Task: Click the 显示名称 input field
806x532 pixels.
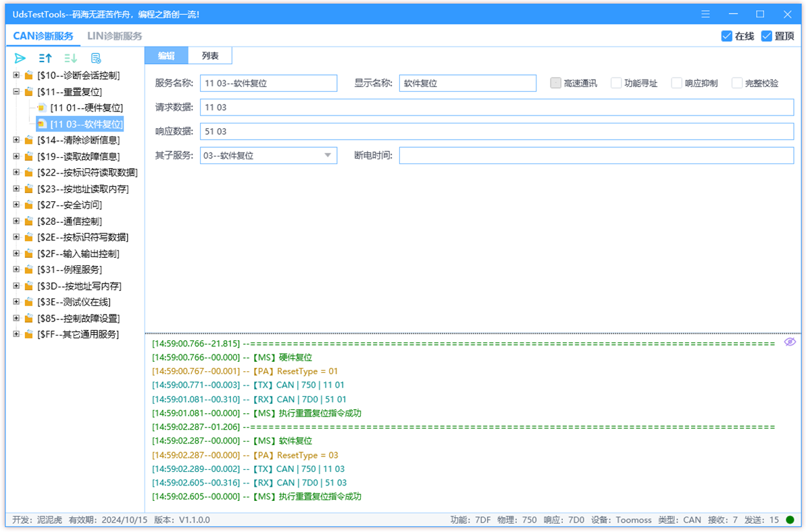Action: (x=468, y=83)
